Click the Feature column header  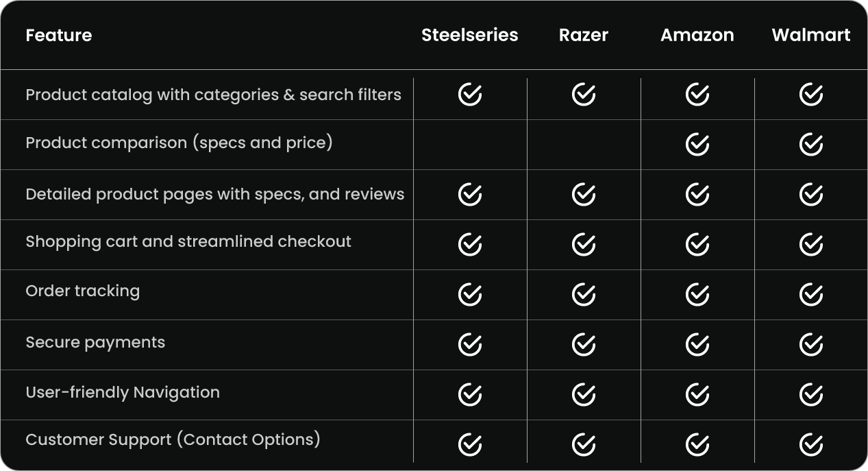pyautogui.click(x=59, y=35)
